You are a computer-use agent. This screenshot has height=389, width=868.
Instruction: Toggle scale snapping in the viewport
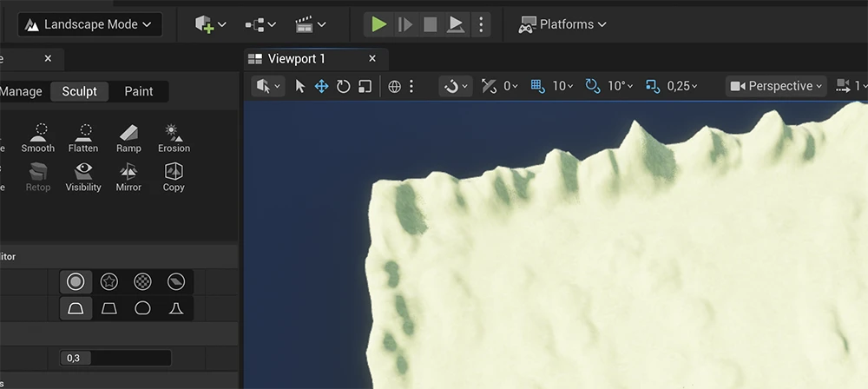(x=654, y=86)
